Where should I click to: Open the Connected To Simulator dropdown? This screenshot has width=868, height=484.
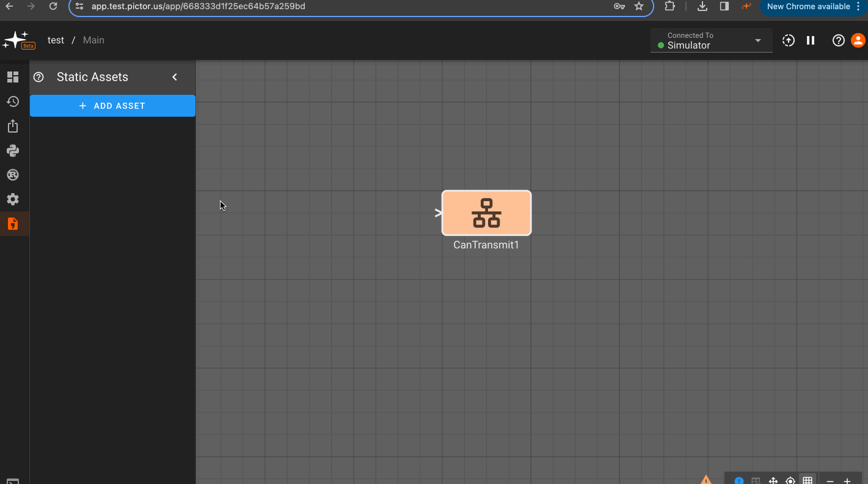pyautogui.click(x=711, y=40)
